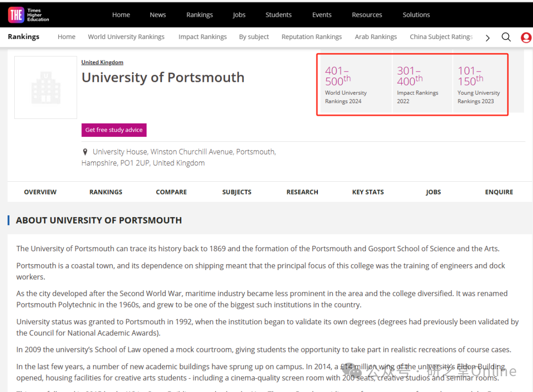Click the location pin icon by the address

point(85,152)
